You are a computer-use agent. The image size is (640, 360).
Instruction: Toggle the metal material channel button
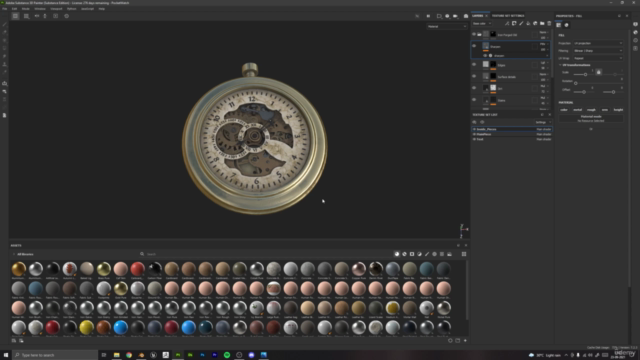[578, 109]
